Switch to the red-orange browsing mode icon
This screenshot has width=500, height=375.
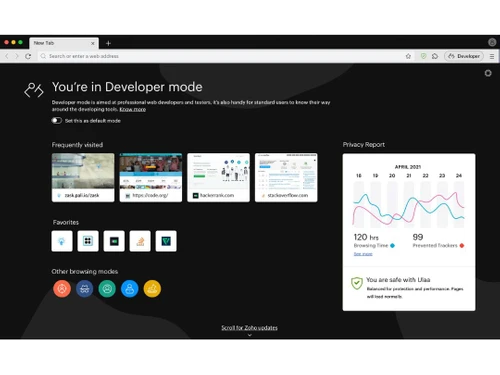point(62,289)
